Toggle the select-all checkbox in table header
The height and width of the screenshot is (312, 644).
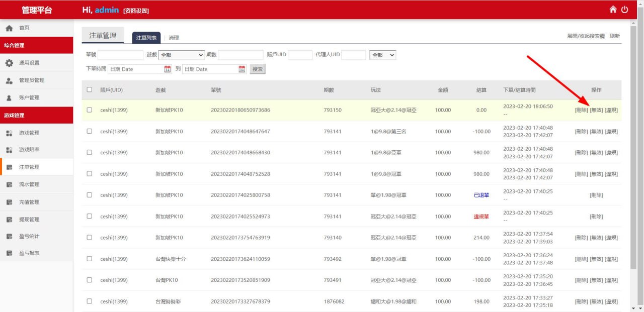click(x=90, y=90)
